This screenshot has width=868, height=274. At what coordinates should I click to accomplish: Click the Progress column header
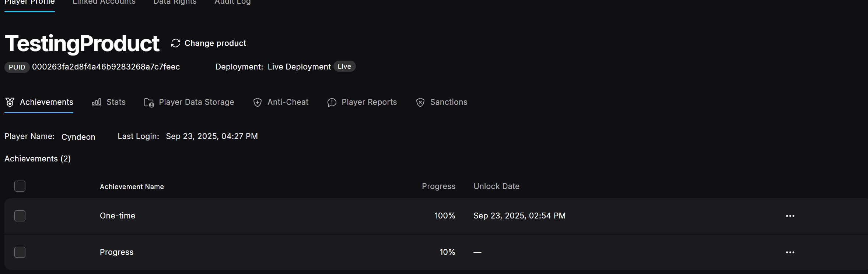(438, 186)
